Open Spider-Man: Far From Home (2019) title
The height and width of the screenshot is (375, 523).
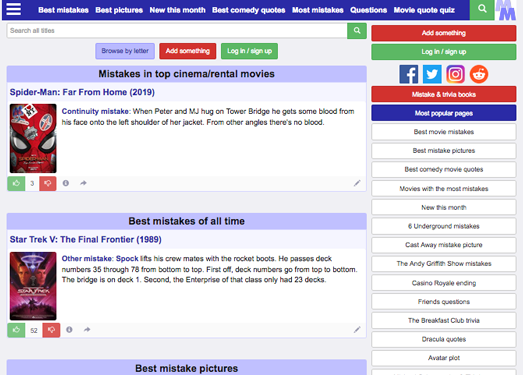pyautogui.click(x=82, y=92)
